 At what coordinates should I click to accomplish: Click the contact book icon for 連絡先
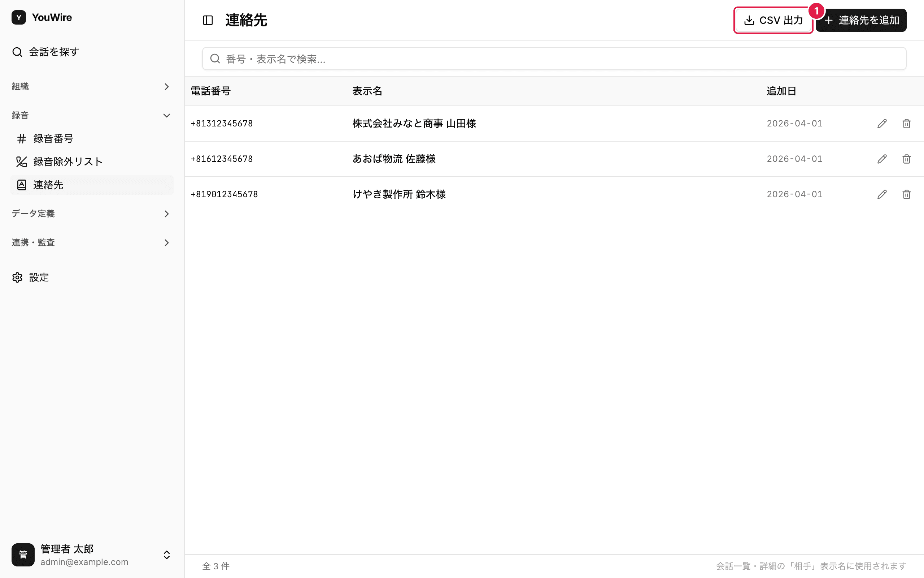pyautogui.click(x=22, y=185)
